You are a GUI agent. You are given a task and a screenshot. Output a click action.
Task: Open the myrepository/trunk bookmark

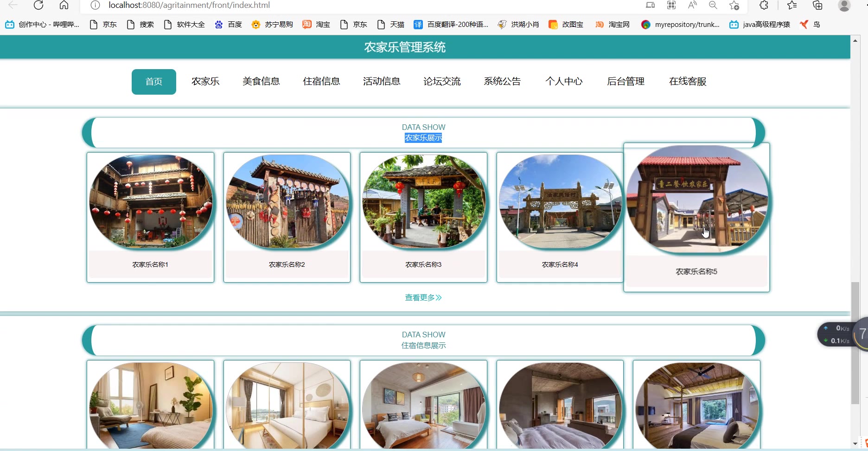(x=680, y=25)
